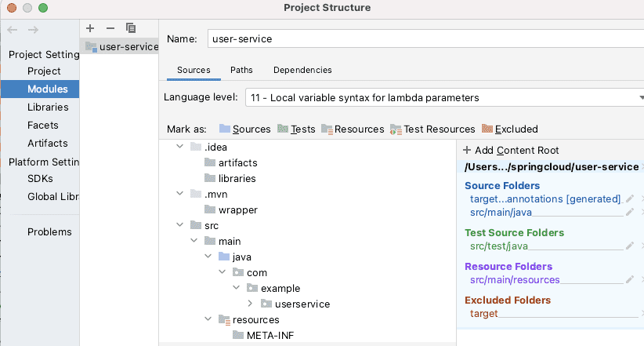The height and width of the screenshot is (346, 644).
Task: Select the src folder row in the tree
Action: pos(204,226)
